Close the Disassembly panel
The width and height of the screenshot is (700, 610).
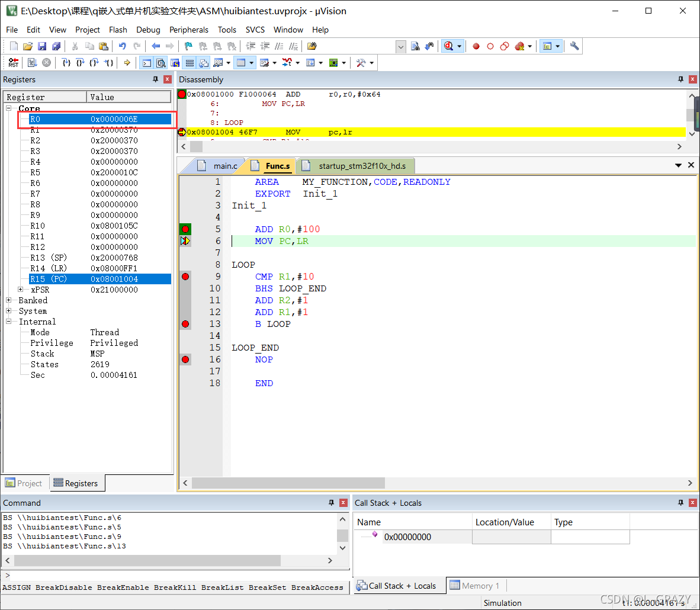[x=692, y=79]
